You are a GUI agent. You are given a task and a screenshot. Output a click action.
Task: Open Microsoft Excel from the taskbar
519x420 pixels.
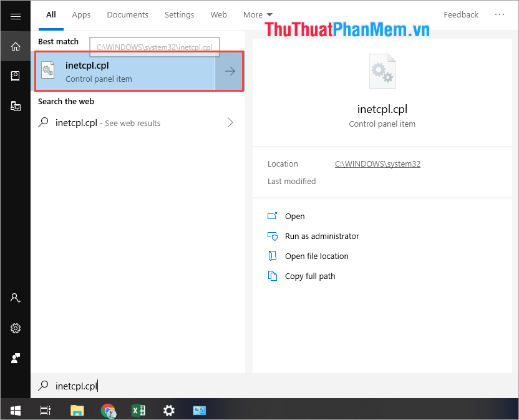tap(138, 410)
